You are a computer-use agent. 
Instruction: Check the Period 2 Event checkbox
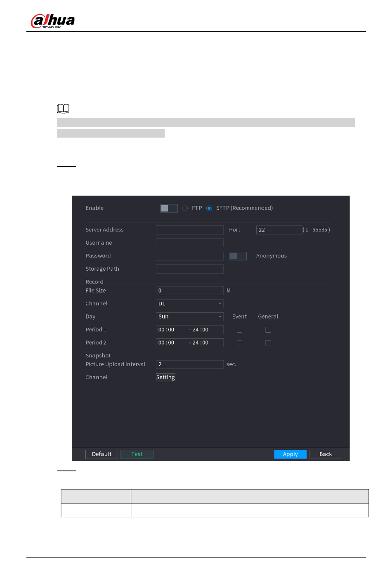pos(239,343)
